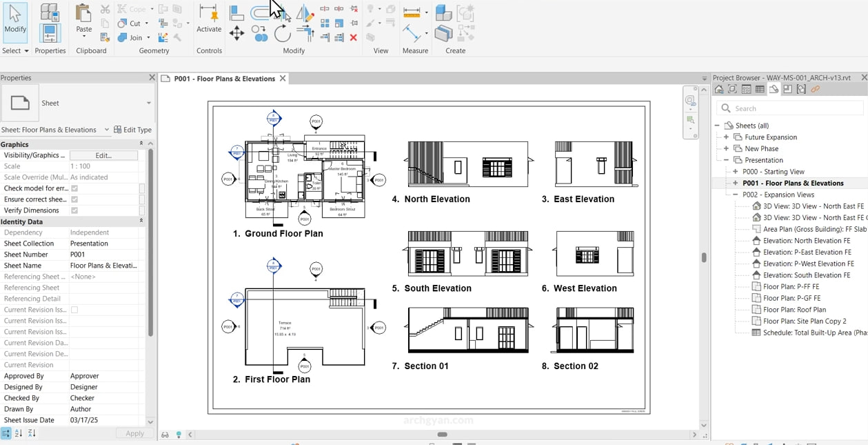868x445 pixels.
Task: Collapse the P002 - Expansion Views node
Action: [x=736, y=195]
